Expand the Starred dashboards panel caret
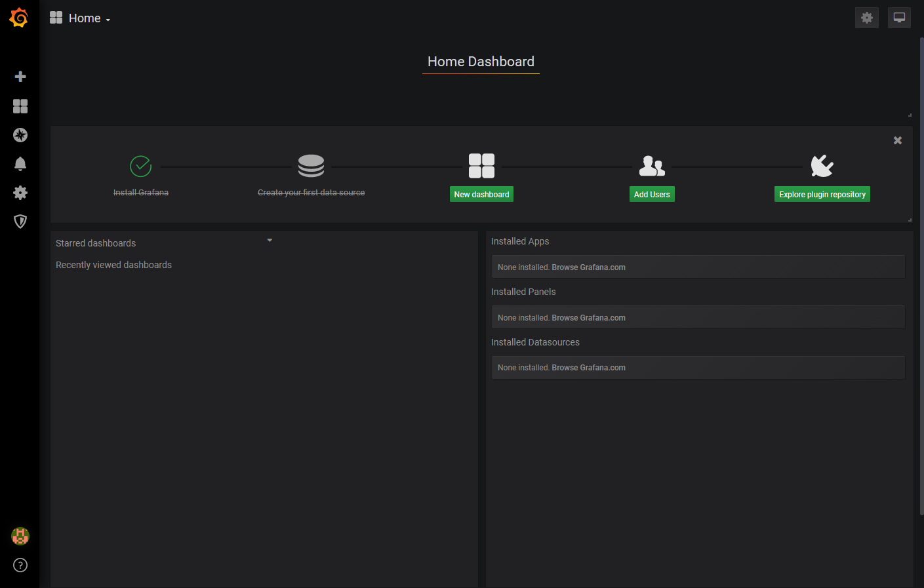The width and height of the screenshot is (924, 588). pos(270,241)
